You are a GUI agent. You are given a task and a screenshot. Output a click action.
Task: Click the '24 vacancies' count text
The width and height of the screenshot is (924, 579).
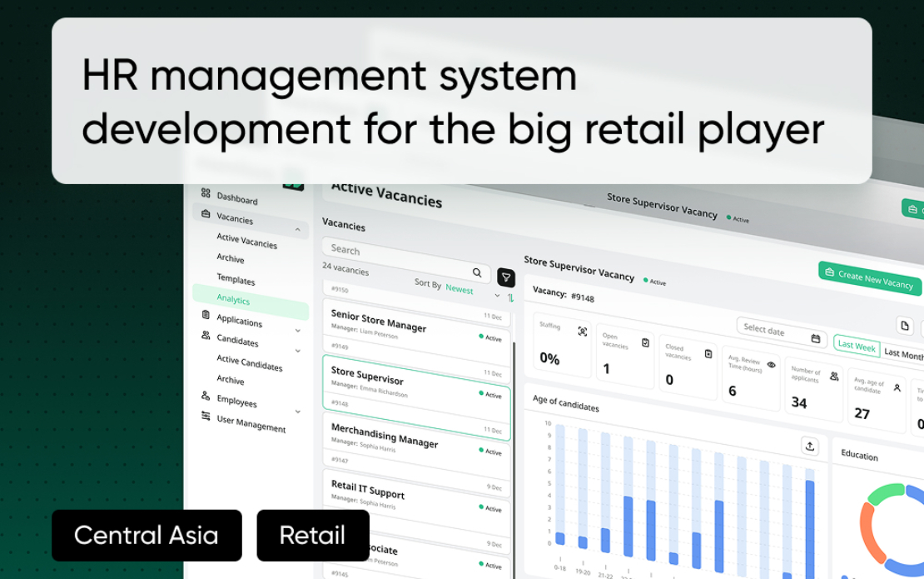(345, 269)
